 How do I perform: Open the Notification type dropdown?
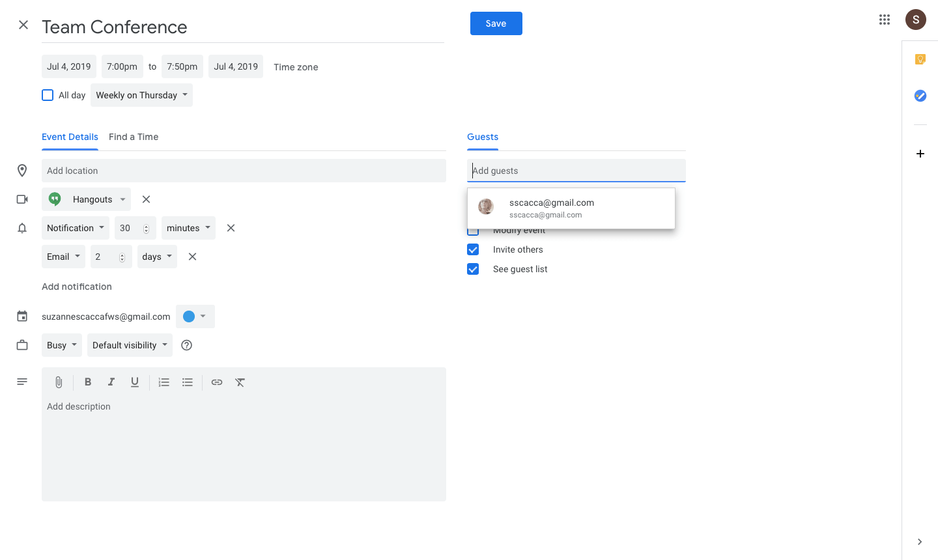[76, 228]
